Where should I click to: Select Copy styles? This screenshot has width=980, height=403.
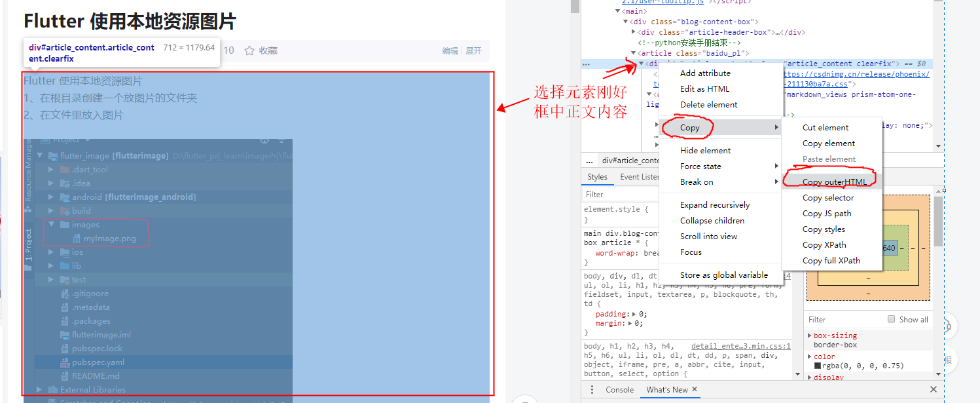click(832, 229)
